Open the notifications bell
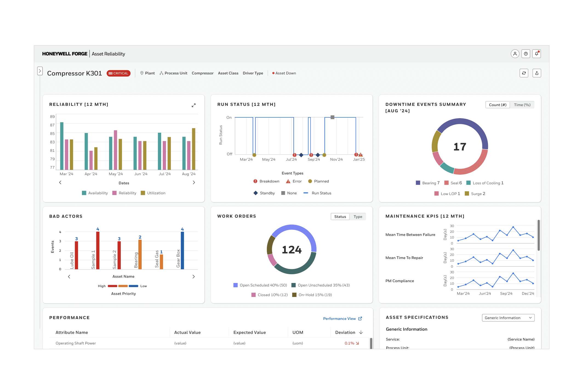 coord(536,54)
